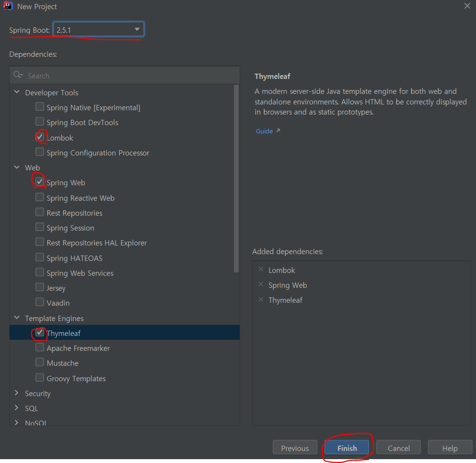Tick the Rest Repositories checkbox
476x463 pixels.
39,212
